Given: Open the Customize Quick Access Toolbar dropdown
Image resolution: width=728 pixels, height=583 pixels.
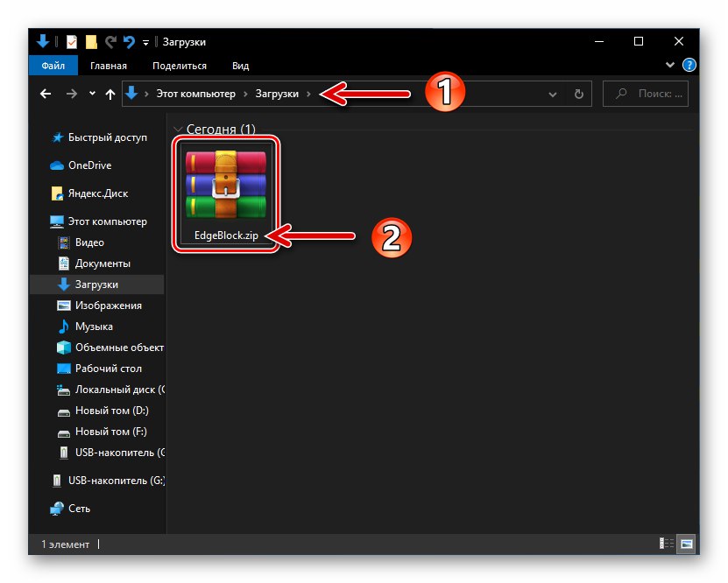Looking at the screenshot, I should pyautogui.click(x=145, y=43).
